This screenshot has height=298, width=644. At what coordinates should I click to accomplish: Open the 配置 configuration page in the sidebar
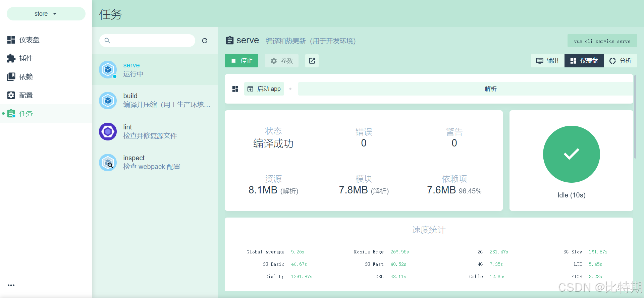(x=46, y=95)
